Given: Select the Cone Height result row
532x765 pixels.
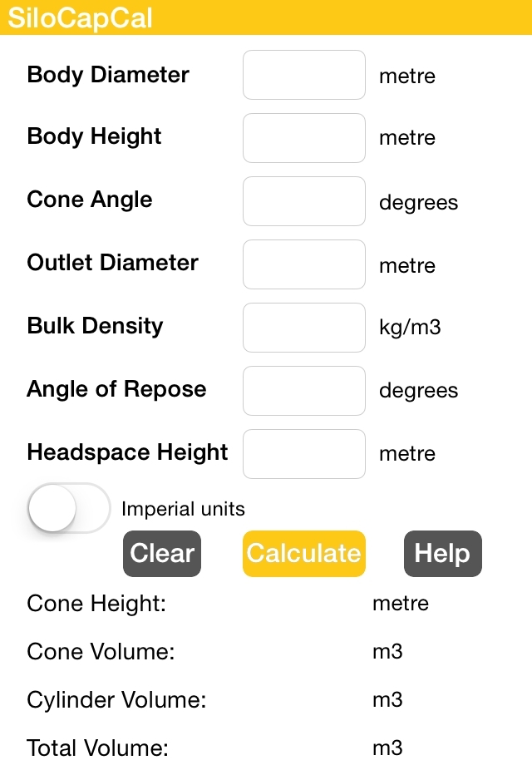Looking at the screenshot, I should [x=228, y=604].
